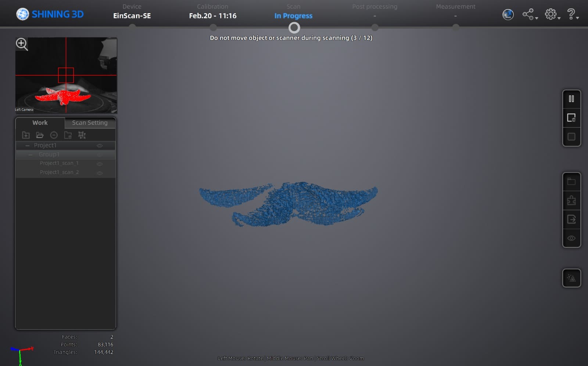Select Project1_scan_2 in the tree
Viewport: 588px width, 366px height.
[59, 172]
